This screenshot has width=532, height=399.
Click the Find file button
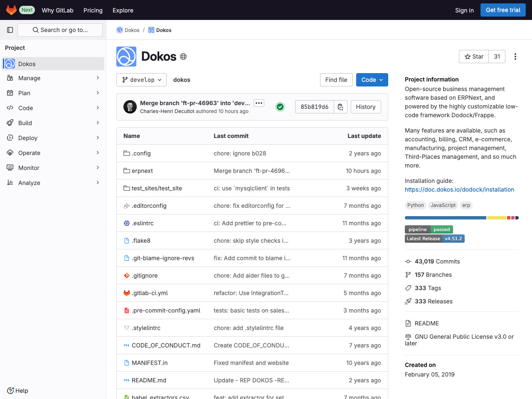(x=336, y=80)
